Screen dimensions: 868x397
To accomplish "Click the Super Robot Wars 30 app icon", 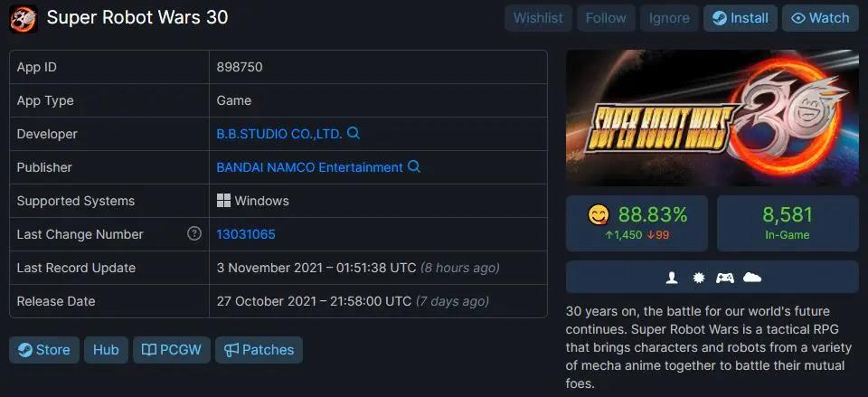I will pos(24,18).
